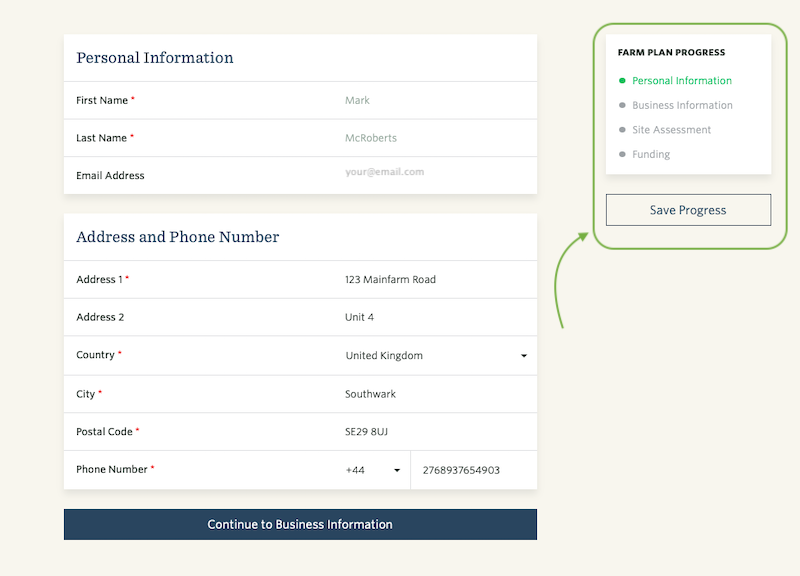Open the Funding progress step

[651, 154]
